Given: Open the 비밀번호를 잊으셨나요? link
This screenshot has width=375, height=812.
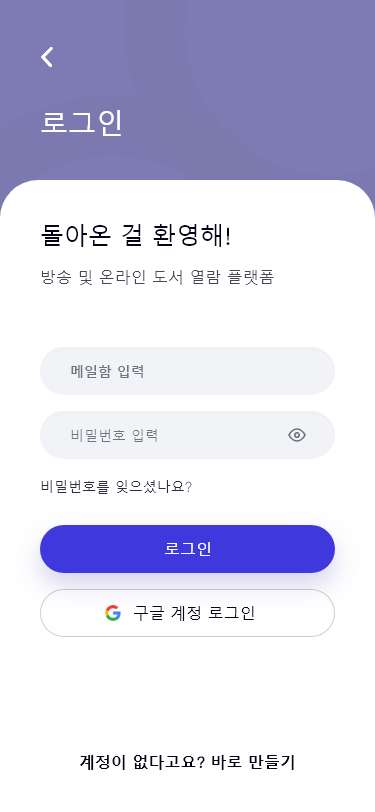Looking at the screenshot, I should 116,487.
